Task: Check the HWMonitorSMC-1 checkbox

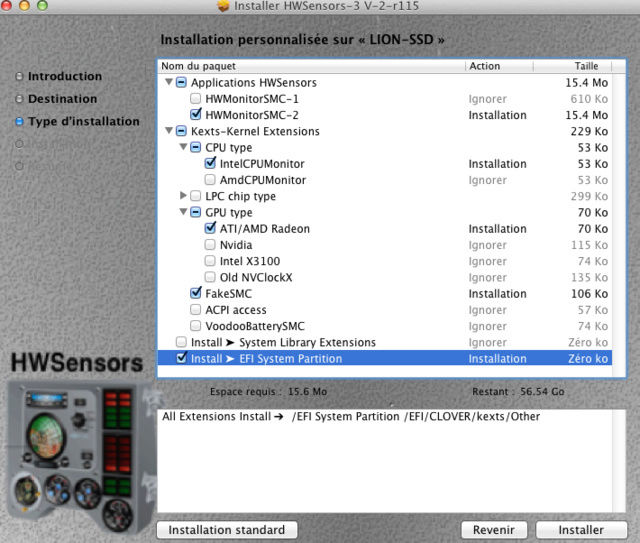Action: tap(196, 98)
